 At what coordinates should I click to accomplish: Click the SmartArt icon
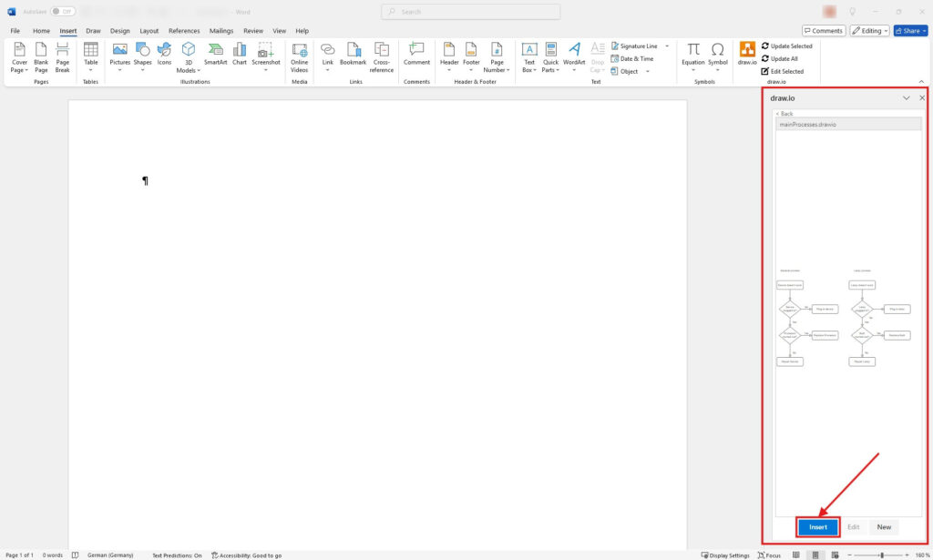pyautogui.click(x=215, y=54)
